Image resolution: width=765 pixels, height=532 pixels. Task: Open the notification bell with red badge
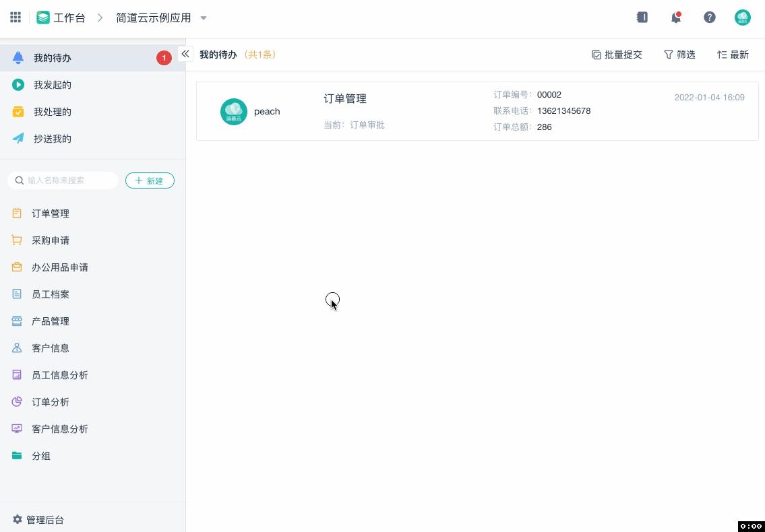(x=676, y=17)
